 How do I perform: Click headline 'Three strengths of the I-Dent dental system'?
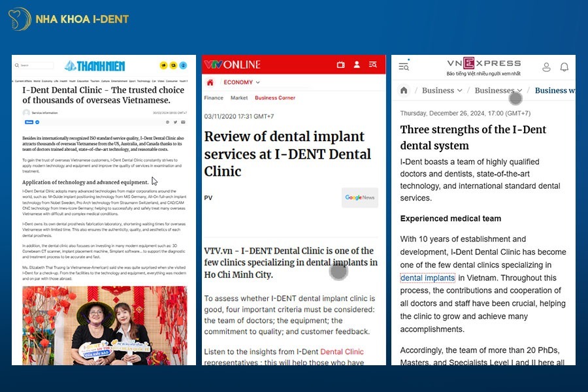pyautogui.click(x=473, y=137)
